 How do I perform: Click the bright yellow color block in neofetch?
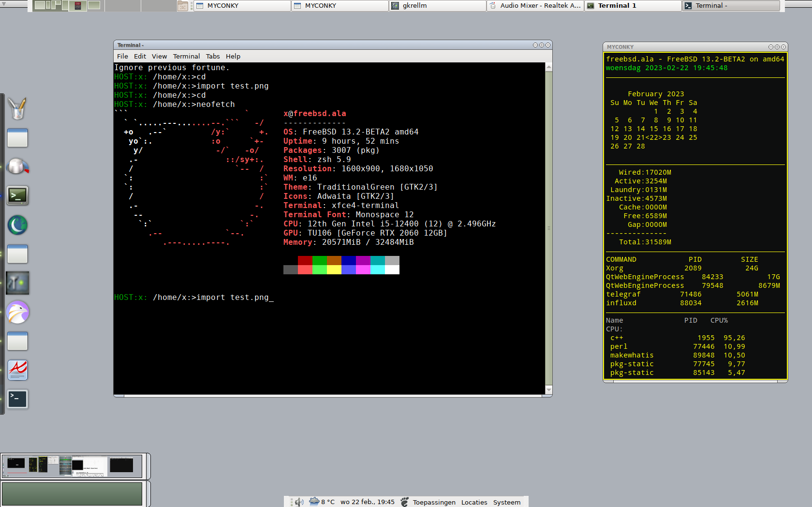click(334, 269)
